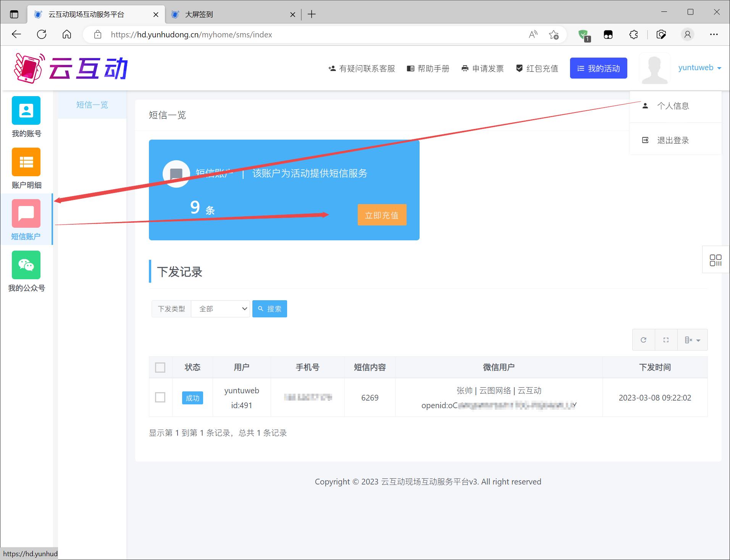Select the 短信账户 sidebar icon
The width and height of the screenshot is (730, 560).
coord(26,214)
